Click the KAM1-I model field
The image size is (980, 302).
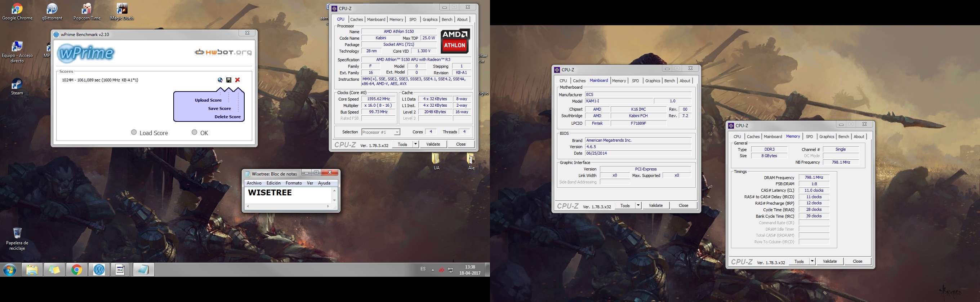[x=619, y=101]
